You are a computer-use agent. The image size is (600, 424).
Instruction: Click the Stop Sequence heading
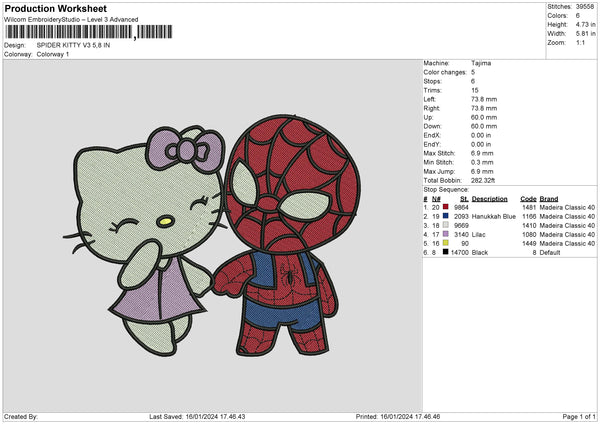pos(446,189)
